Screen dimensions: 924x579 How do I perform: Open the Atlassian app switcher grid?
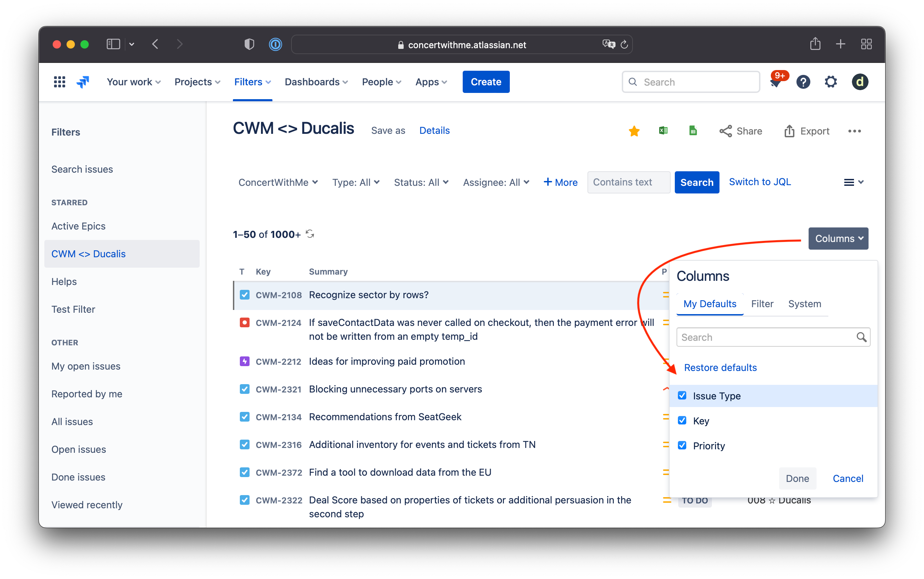coord(59,81)
